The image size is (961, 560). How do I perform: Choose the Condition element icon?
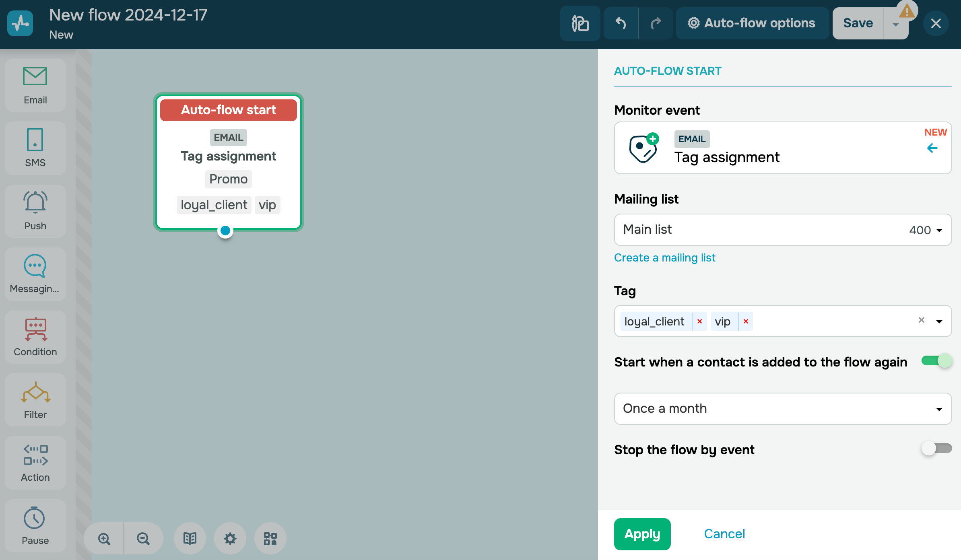click(x=35, y=329)
